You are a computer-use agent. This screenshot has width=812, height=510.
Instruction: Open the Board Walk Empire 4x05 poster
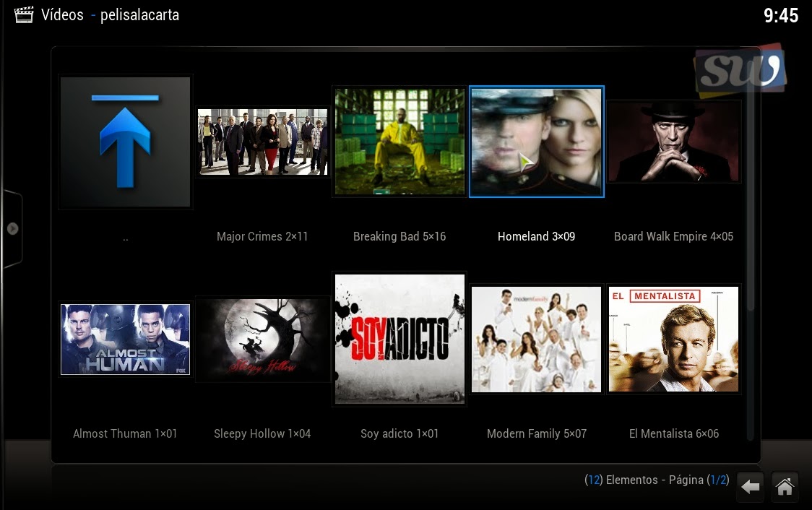point(674,142)
